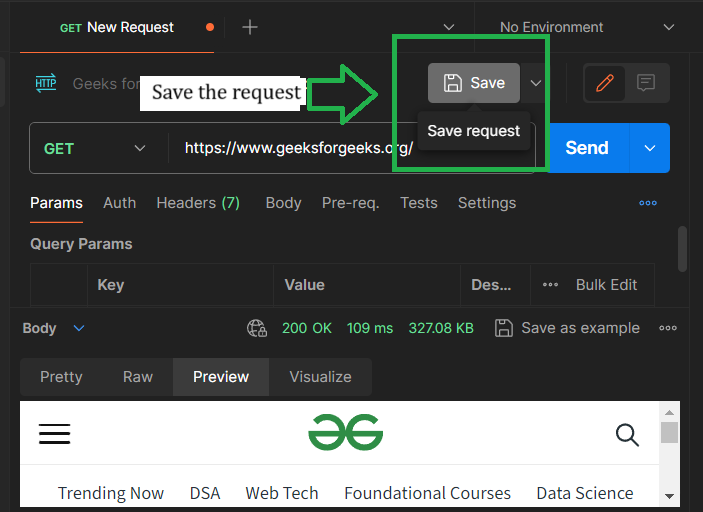Open the DSA link in preview

pos(205,493)
